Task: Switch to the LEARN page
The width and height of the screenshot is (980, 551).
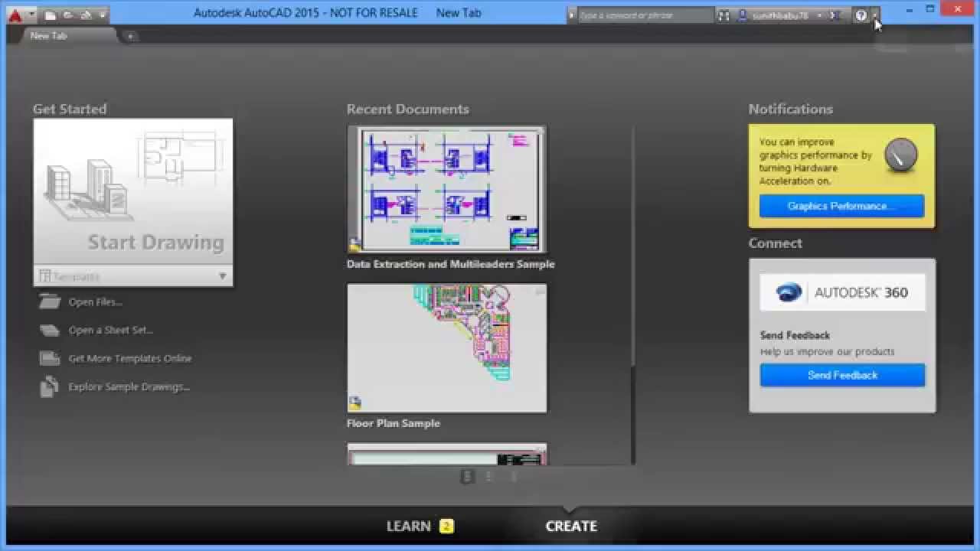Action: pos(408,526)
